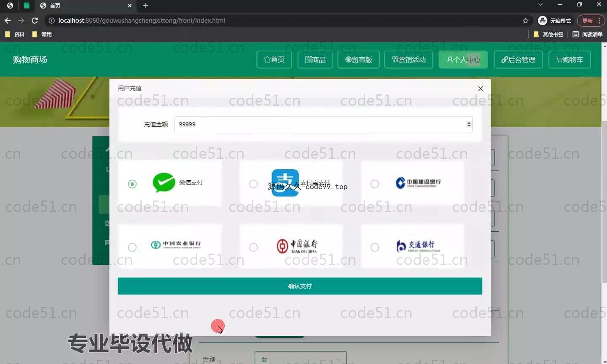Viewport: 607px width, 364px height.
Task: Open the browser three-dot menu
Action: pyautogui.click(x=599, y=20)
